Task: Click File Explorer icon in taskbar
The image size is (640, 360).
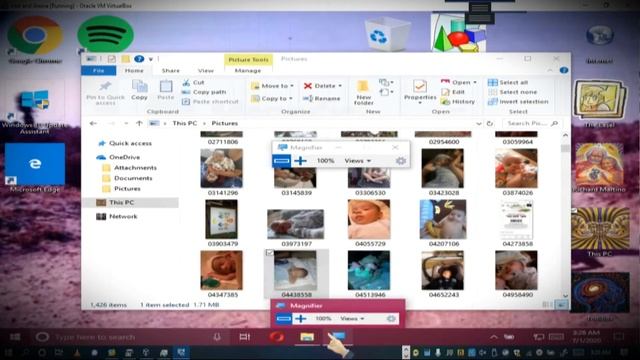Action: click(x=307, y=337)
